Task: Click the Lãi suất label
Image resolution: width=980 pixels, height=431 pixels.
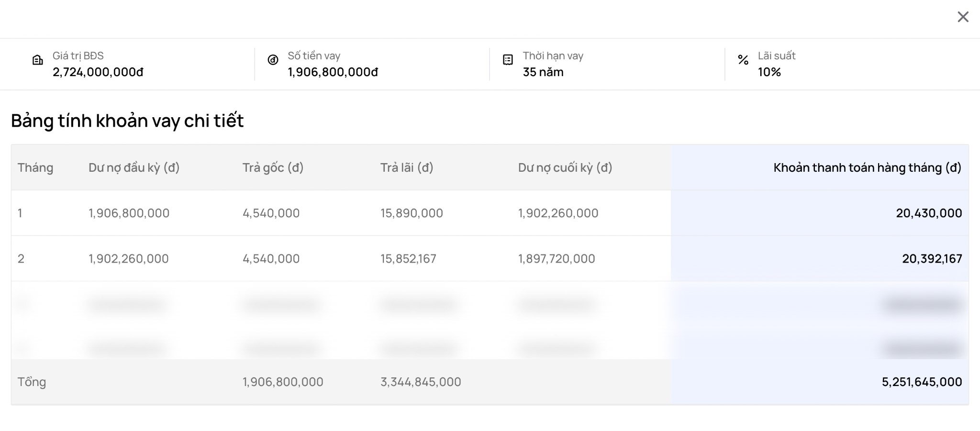Action: click(777, 56)
